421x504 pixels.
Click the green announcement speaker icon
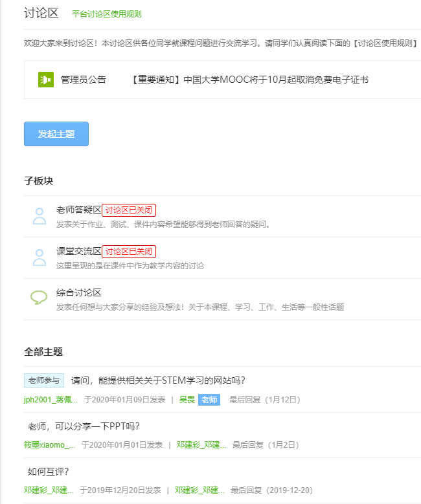(46, 80)
